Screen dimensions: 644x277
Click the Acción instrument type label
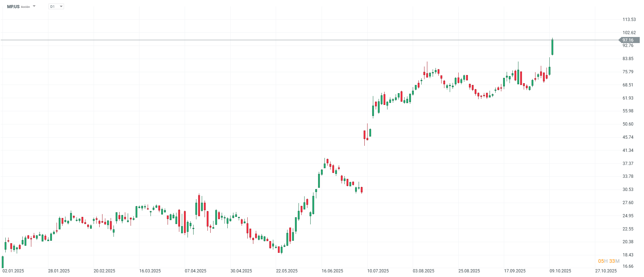25,7
